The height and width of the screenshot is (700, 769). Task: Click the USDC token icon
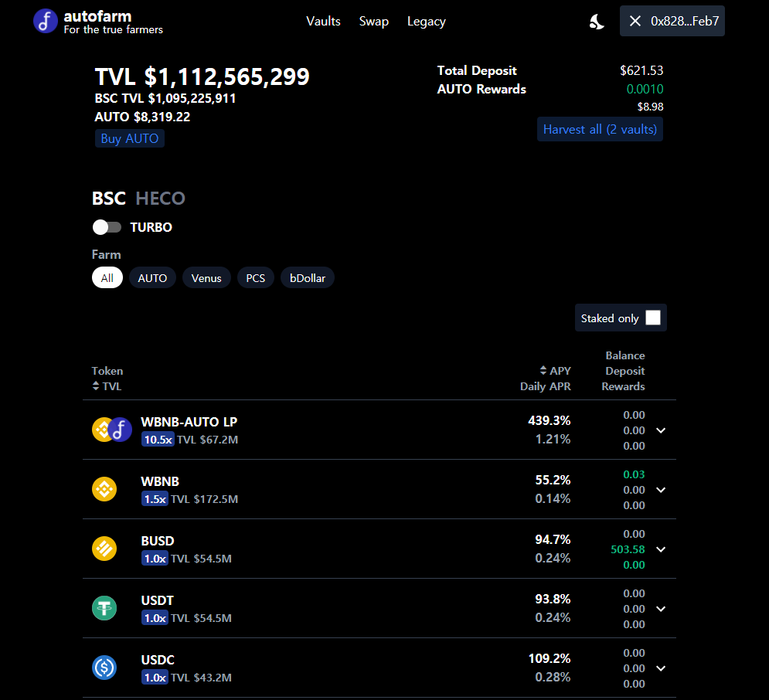(x=104, y=668)
